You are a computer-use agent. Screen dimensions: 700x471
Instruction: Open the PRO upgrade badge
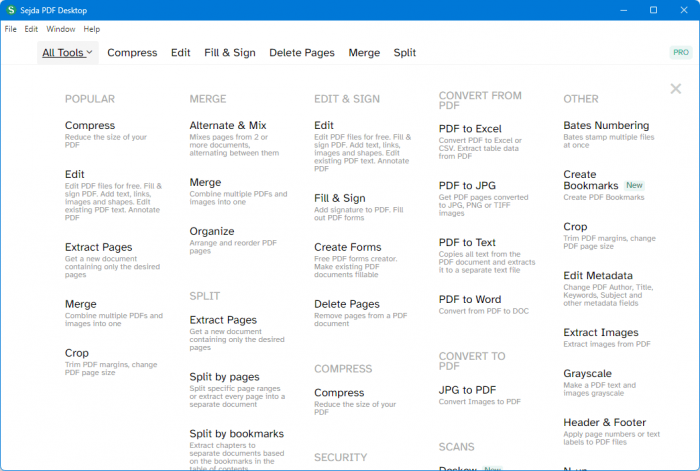[681, 52]
